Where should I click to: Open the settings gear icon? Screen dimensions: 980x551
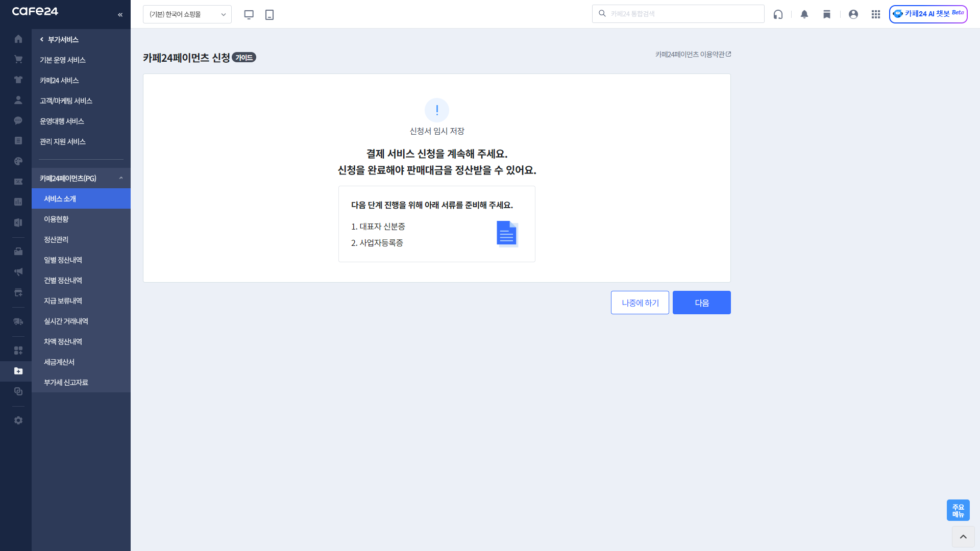[18, 420]
